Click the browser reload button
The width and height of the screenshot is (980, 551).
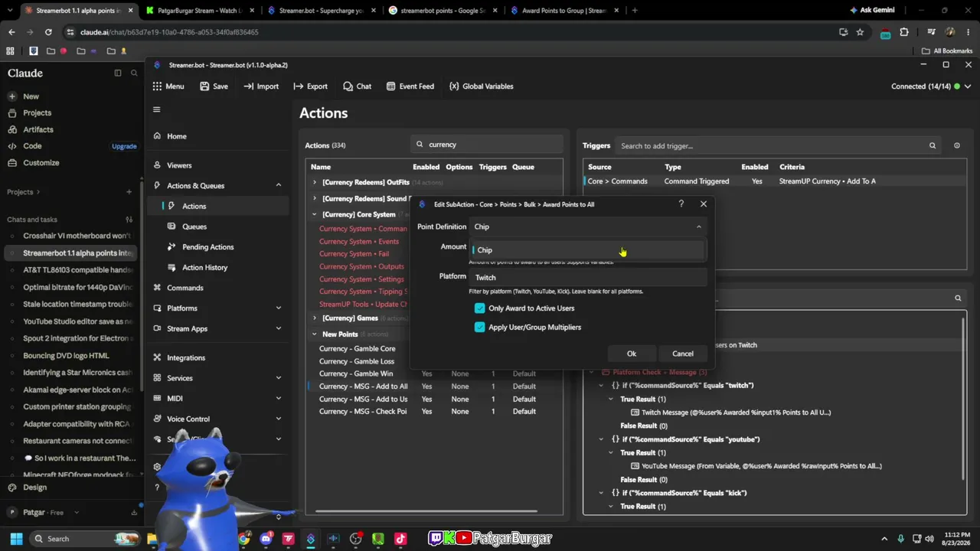pyautogui.click(x=48, y=32)
